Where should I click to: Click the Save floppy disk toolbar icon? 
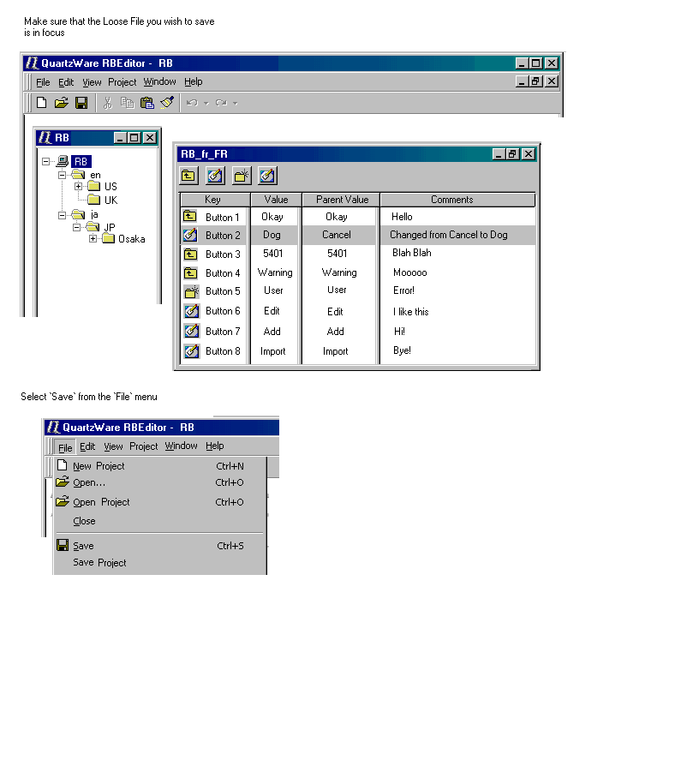tap(81, 103)
